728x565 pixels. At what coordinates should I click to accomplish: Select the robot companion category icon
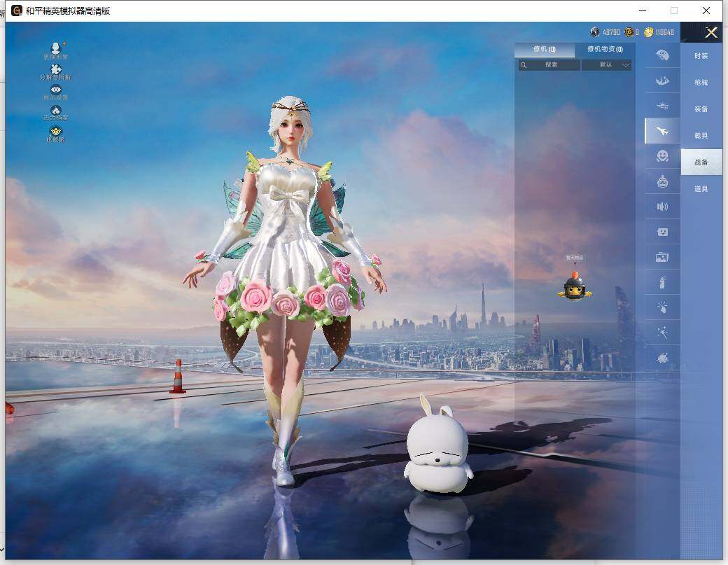[662, 181]
